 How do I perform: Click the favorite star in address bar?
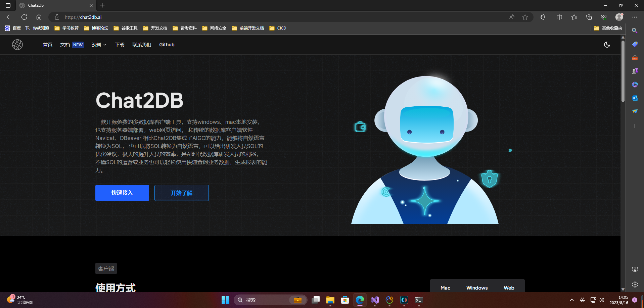(x=525, y=17)
